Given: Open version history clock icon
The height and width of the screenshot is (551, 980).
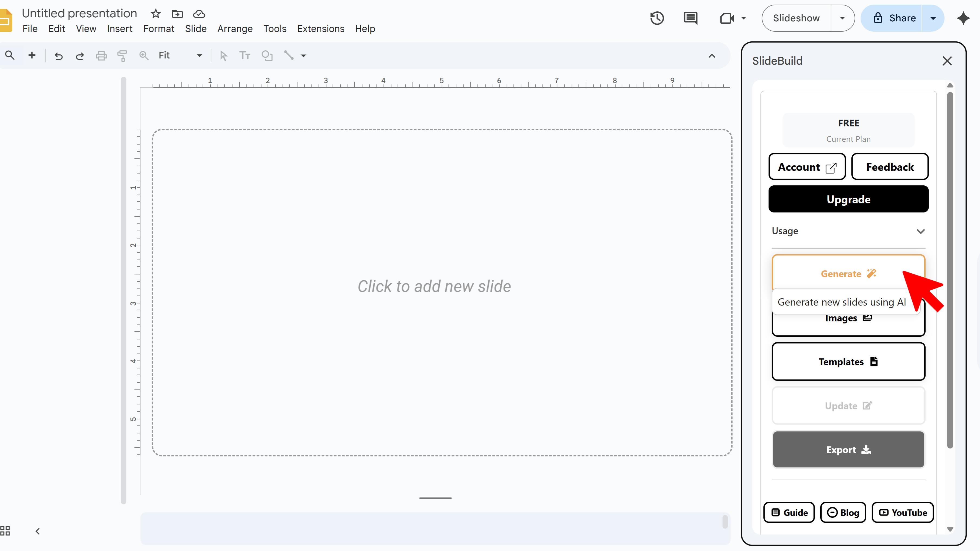Looking at the screenshot, I should tap(657, 18).
